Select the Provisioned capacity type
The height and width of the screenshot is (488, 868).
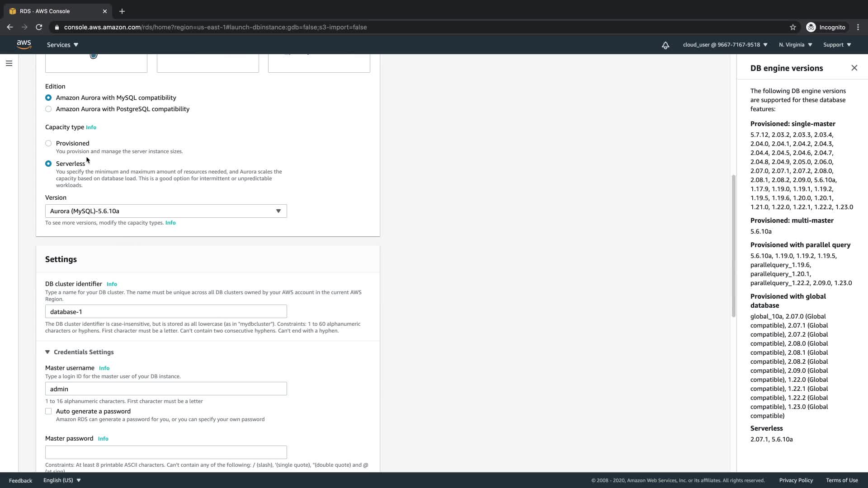tap(48, 143)
